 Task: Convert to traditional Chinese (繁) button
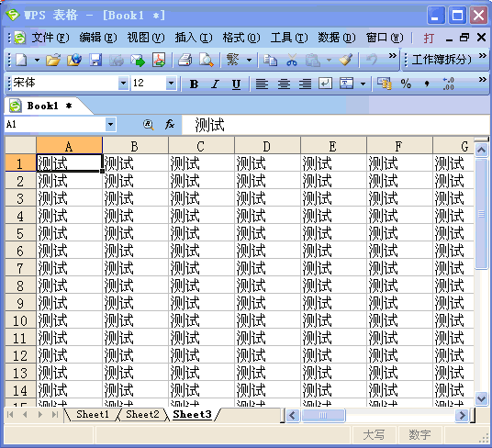pyautogui.click(x=233, y=60)
